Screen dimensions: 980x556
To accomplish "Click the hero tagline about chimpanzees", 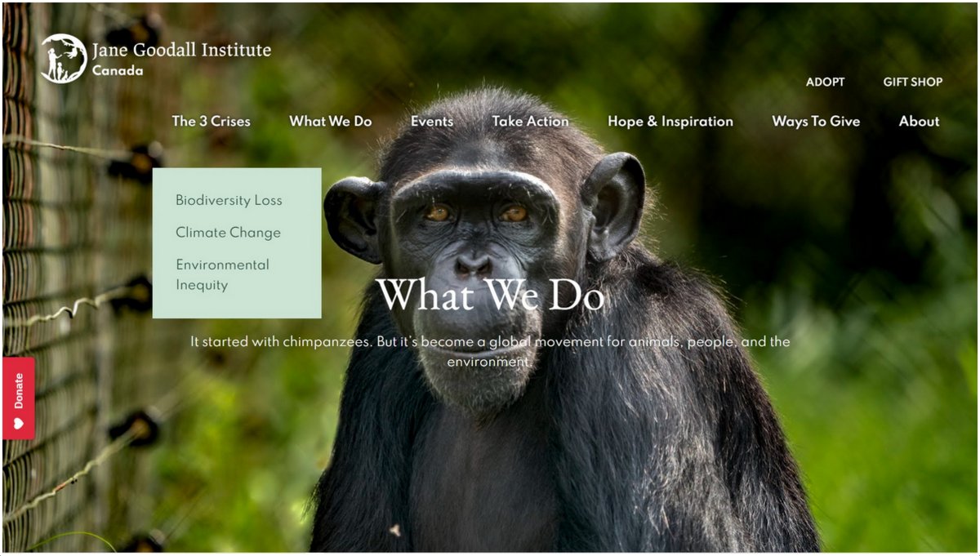I will [490, 351].
